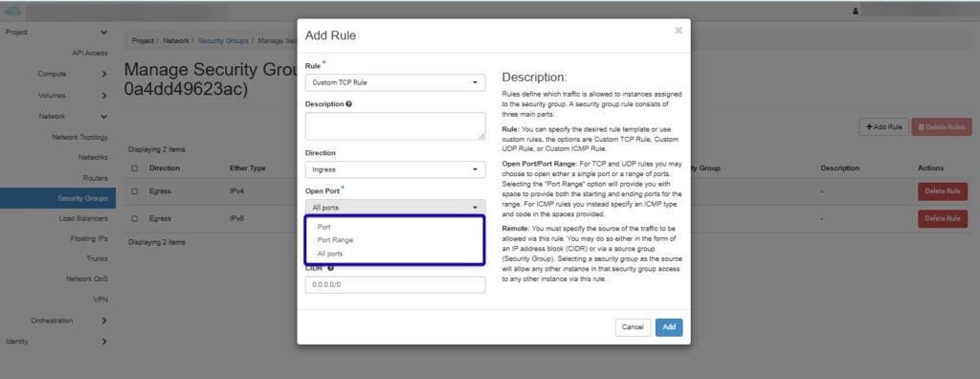980x379 pixels.
Task: Click the Network breadcrumb
Action: 176,40
